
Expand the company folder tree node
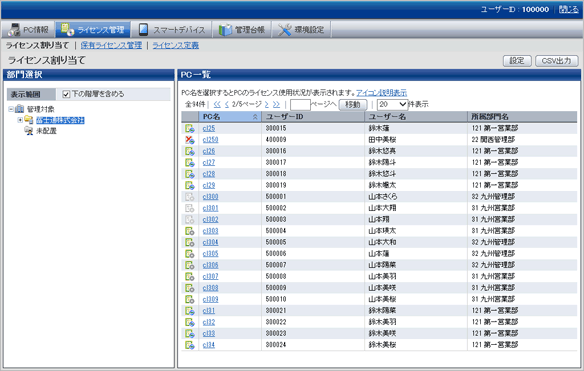(20, 120)
